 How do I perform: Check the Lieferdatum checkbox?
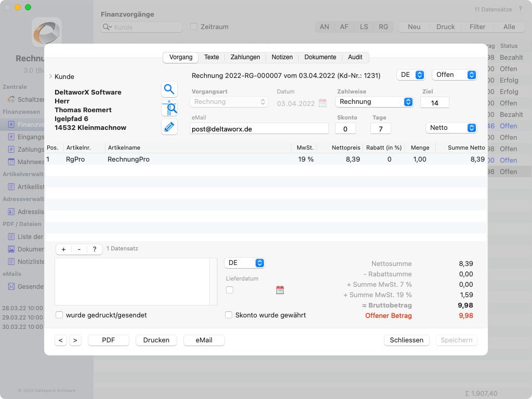[x=230, y=290]
